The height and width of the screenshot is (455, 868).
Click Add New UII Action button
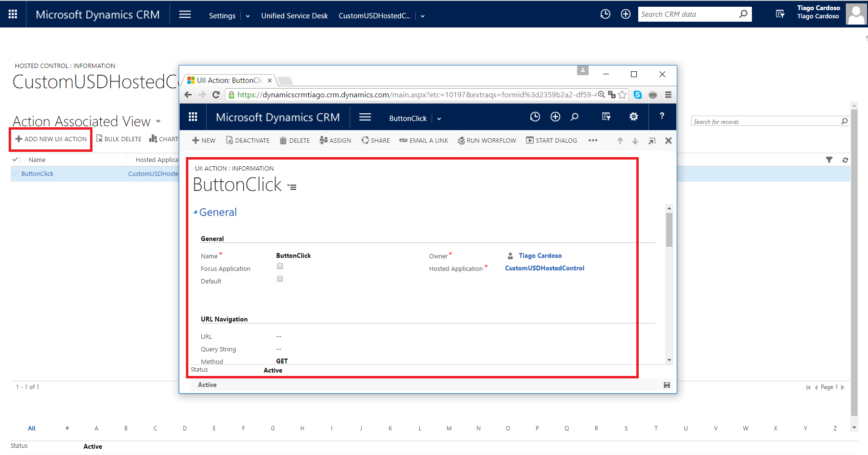click(x=51, y=139)
